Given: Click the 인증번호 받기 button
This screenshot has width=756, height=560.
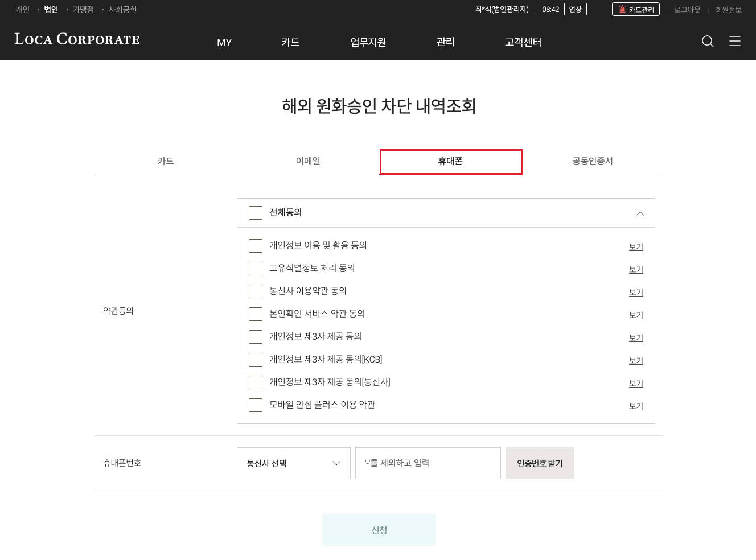Looking at the screenshot, I should [540, 463].
